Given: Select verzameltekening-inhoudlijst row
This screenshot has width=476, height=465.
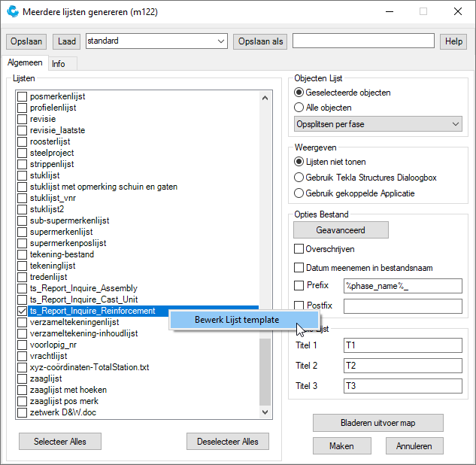Looking at the screenshot, I should pyautogui.click(x=83, y=333).
